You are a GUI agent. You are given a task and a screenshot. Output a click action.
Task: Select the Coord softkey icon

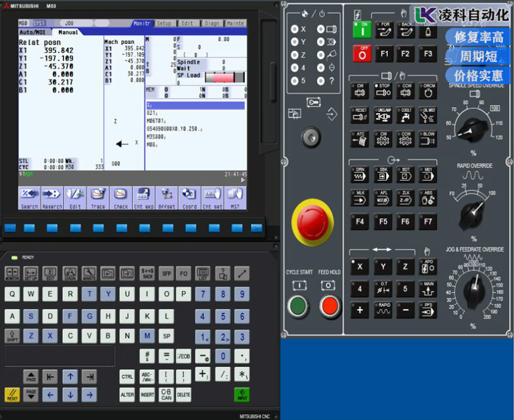(x=190, y=198)
